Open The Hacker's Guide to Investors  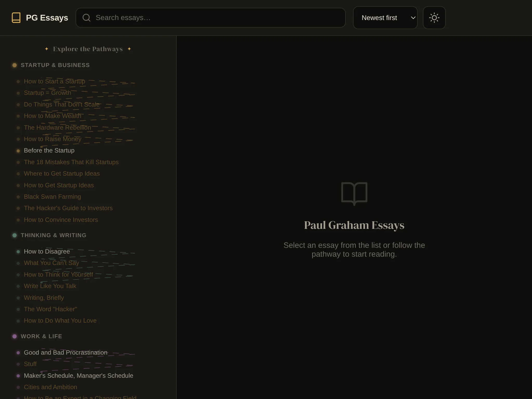point(68,208)
